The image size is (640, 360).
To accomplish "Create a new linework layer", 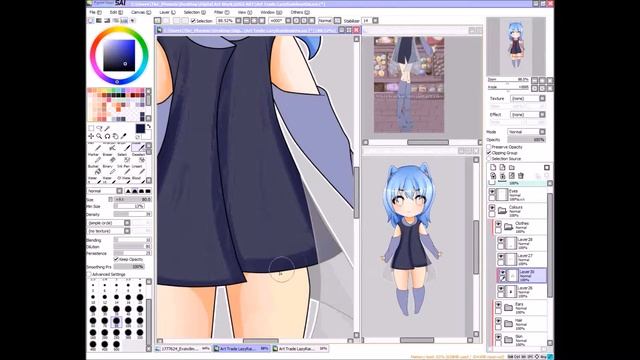I will [502, 167].
